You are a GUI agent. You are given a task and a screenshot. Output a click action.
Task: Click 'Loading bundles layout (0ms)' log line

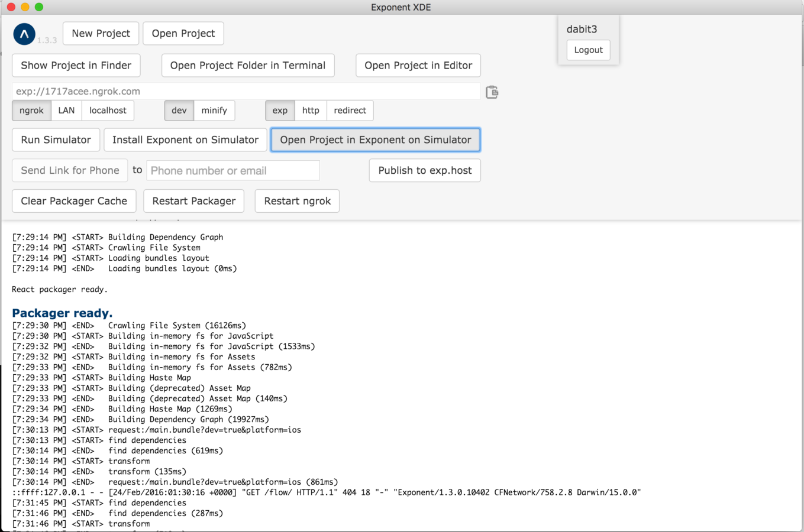coord(124,268)
